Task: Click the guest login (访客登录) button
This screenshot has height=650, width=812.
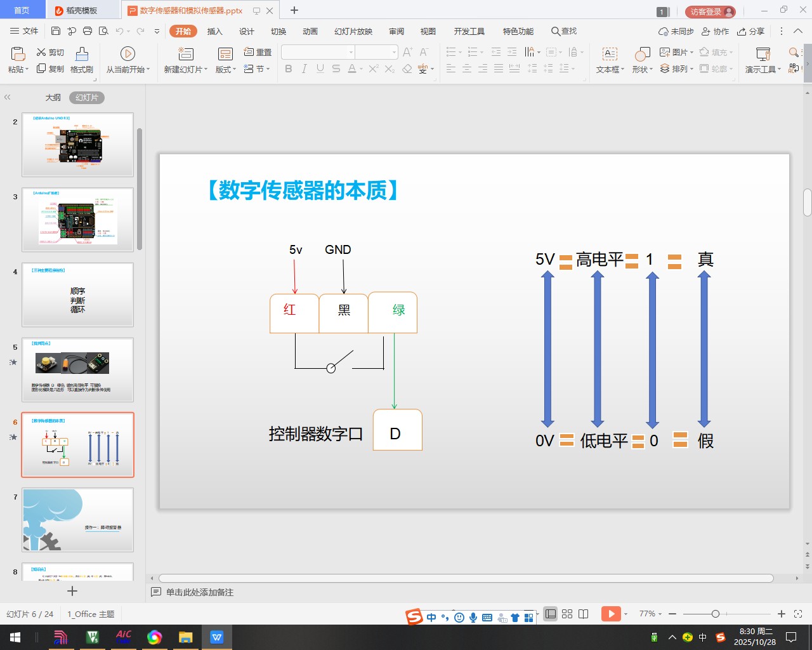Action: pos(710,11)
